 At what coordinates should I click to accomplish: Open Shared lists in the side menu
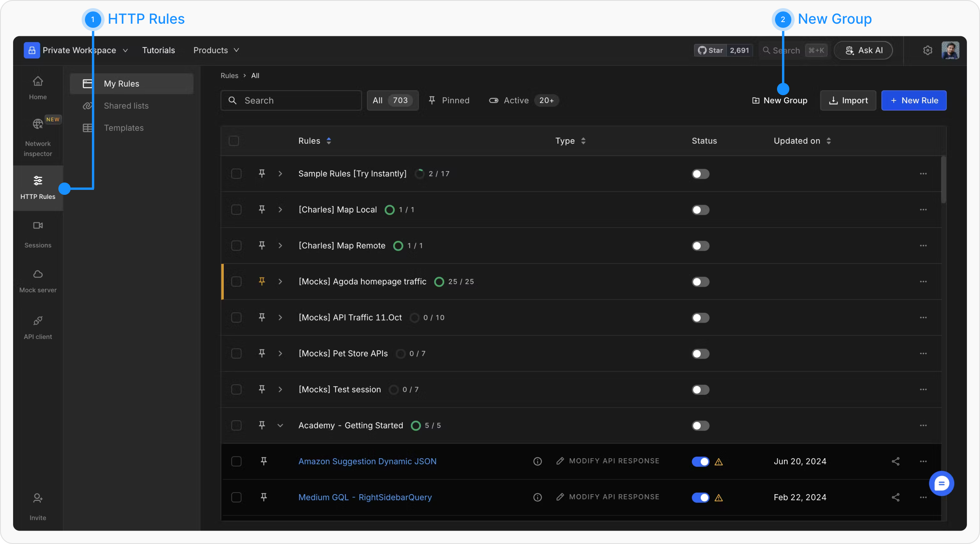[x=126, y=106]
